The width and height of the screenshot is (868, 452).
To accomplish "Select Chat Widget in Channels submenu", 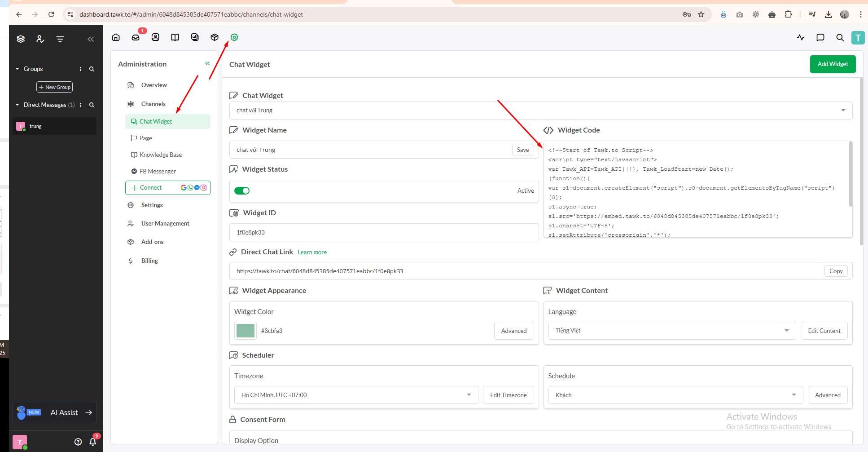I will coord(167,121).
